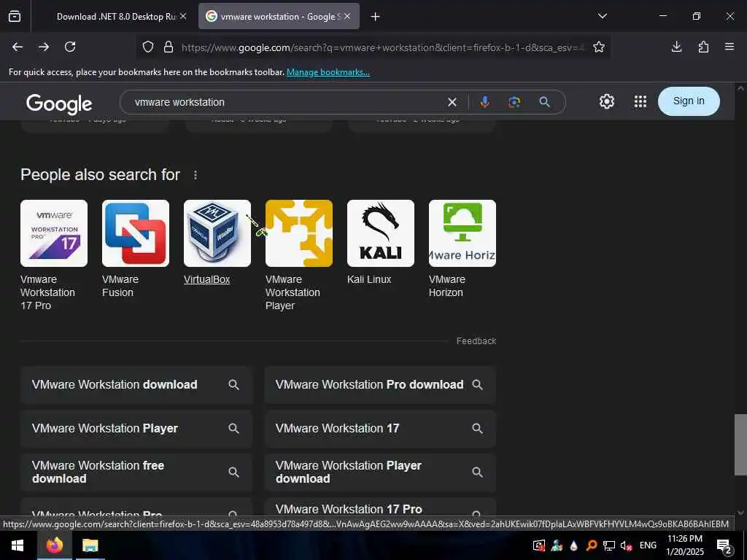Send Feedback on related searches
This screenshot has height=560, width=747.
point(476,341)
